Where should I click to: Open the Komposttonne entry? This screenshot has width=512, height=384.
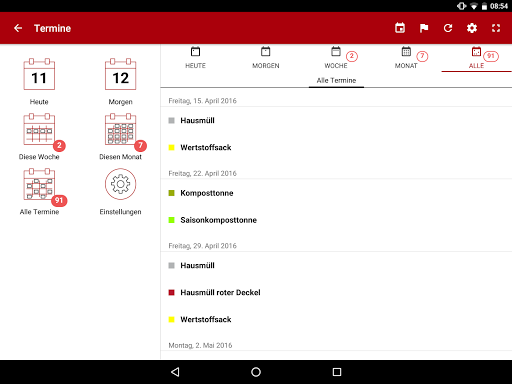336,193
